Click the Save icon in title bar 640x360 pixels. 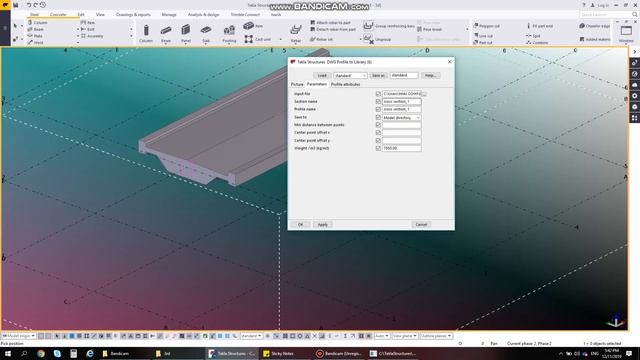point(16,5)
